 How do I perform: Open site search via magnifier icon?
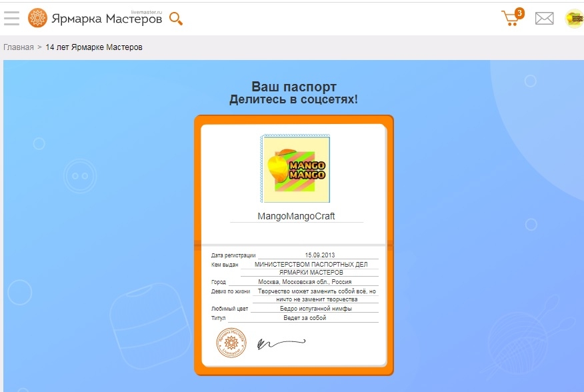click(x=176, y=19)
